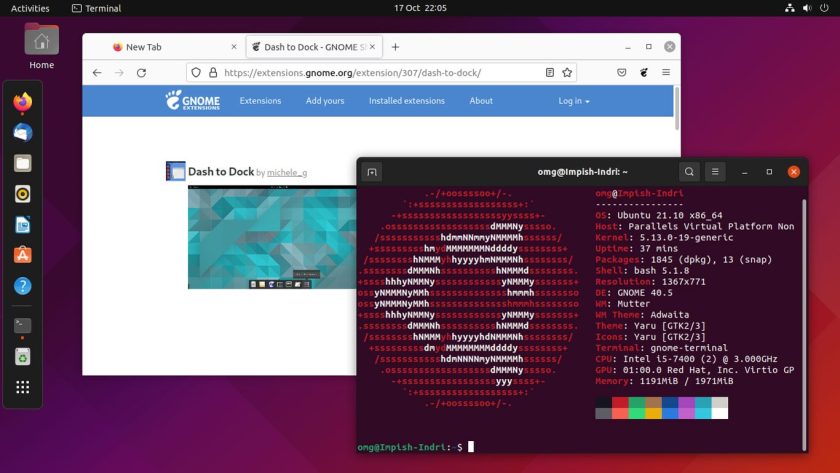
Task: Click the Dash to Dock small icon
Action: click(175, 171)
